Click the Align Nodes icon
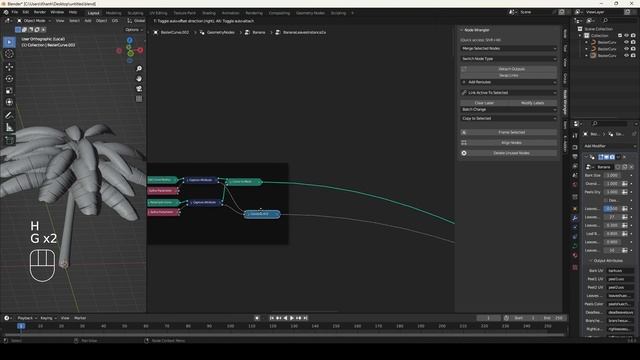Viewport: 640px width, 360px height. coord(464,143)
